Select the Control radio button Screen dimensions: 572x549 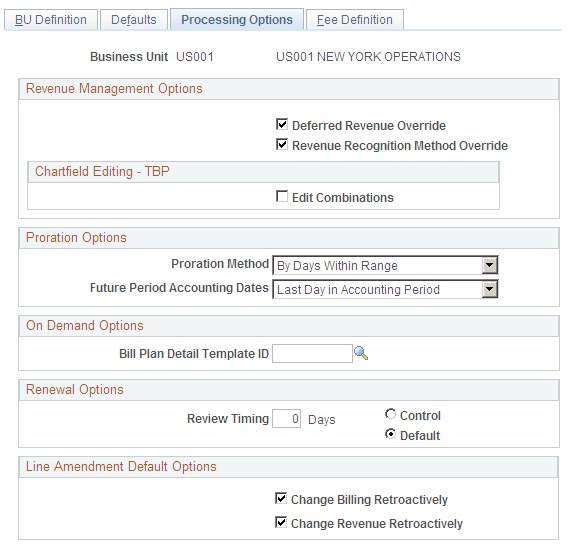(390, 414)
